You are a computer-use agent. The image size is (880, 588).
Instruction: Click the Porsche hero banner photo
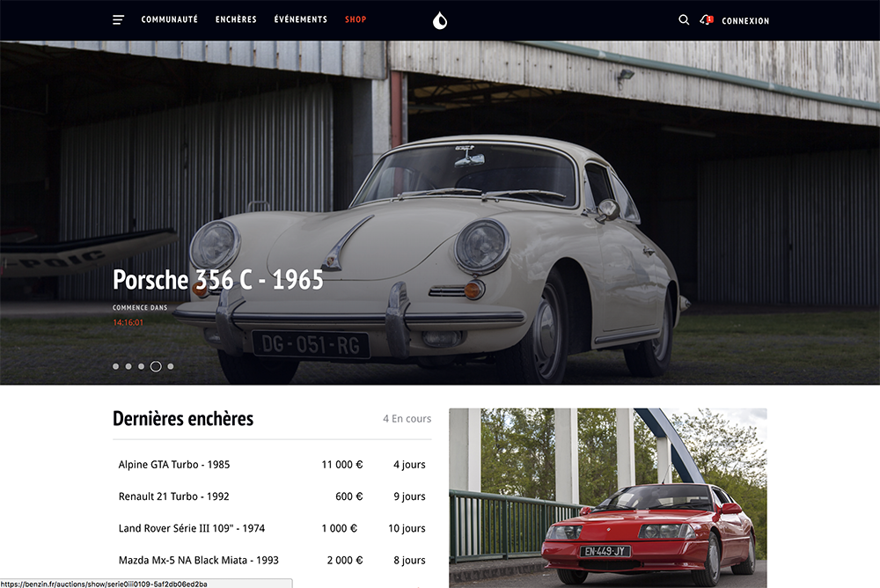click(440, 212)
